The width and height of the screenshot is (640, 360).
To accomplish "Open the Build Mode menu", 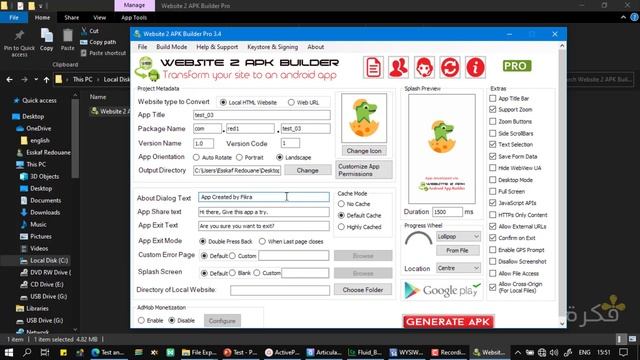I will click(x=171, y=47).
